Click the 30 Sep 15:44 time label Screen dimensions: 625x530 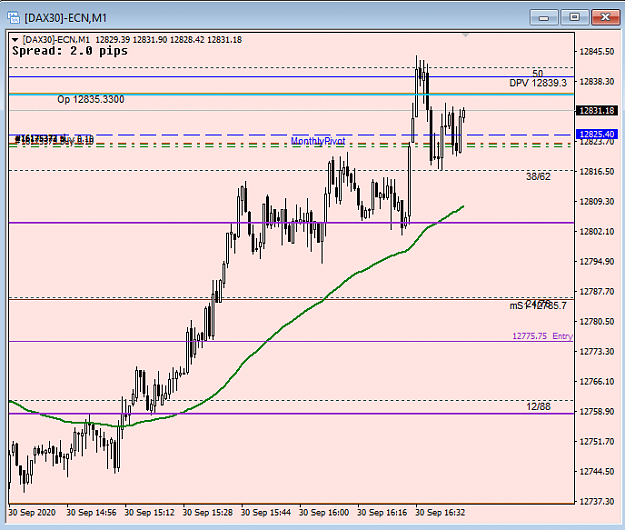[x=265, y=512]
